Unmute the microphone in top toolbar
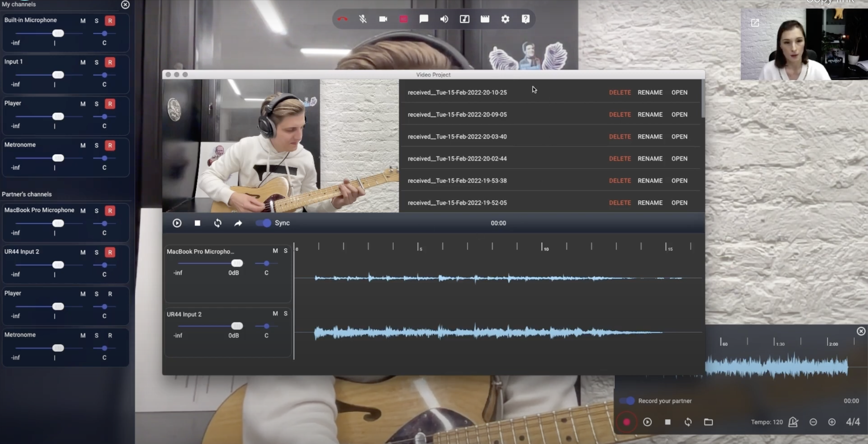 tap(363, 19)
